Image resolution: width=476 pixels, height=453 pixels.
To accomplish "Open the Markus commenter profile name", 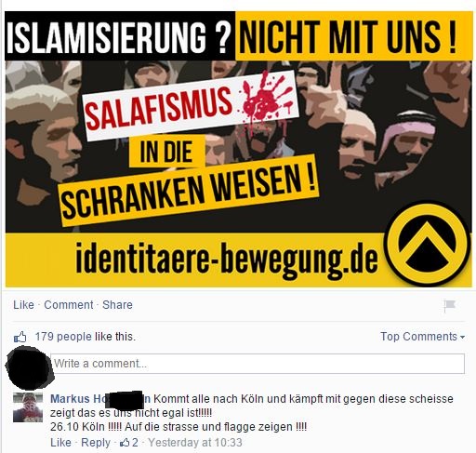I will 100,399.
